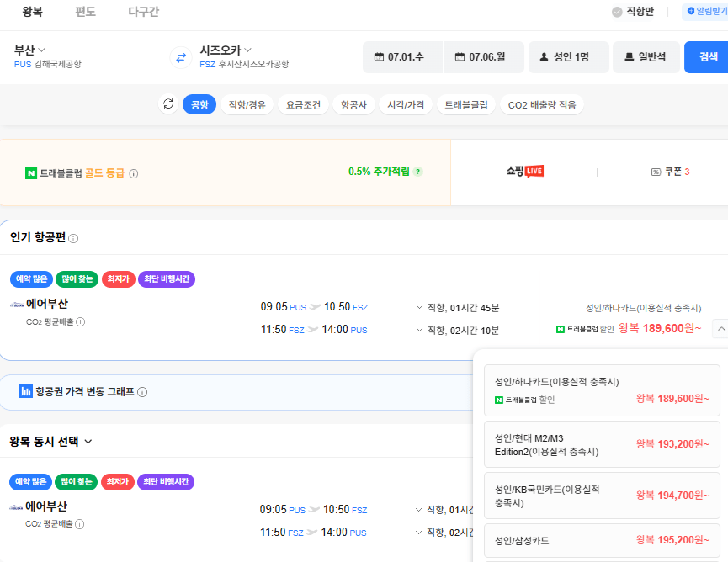Click the 많이 찾는 badge in 인기 항공편
The width and height of the screenshot is (728, 562).
coord(77,279)
